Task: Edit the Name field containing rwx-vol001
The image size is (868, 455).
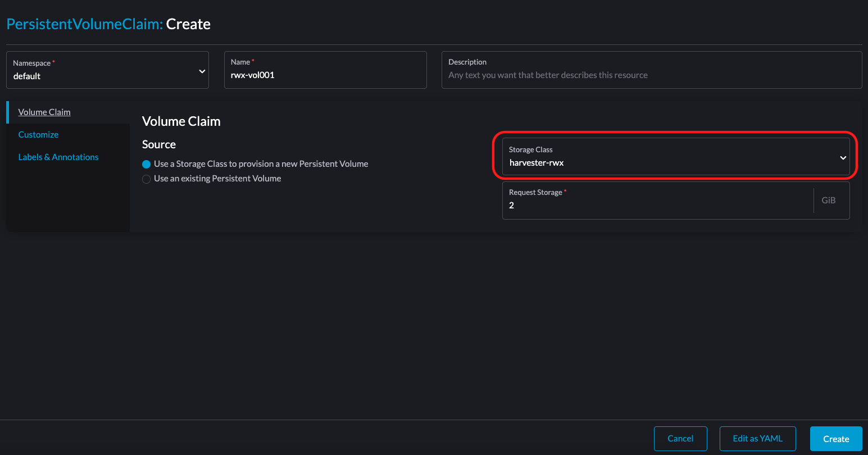Action: pos(325,74)
